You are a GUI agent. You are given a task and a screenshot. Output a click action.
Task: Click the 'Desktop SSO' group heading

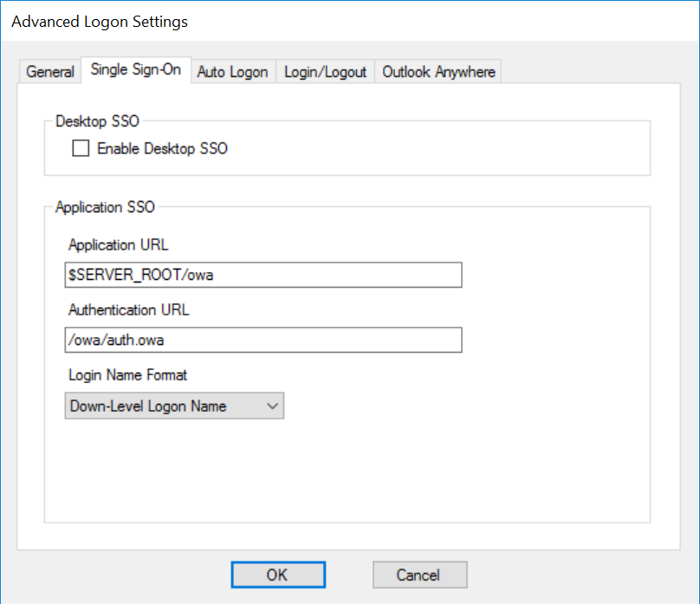[x=97, y=121]
